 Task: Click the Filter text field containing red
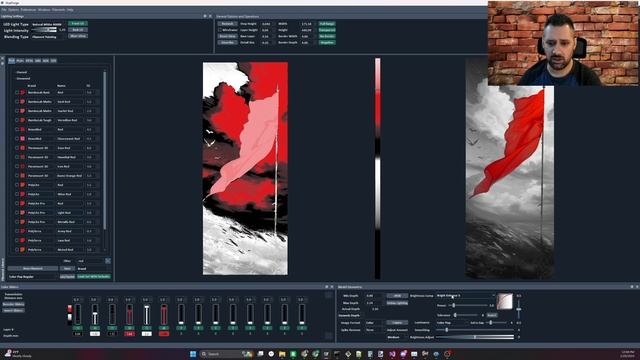point(90,261)
